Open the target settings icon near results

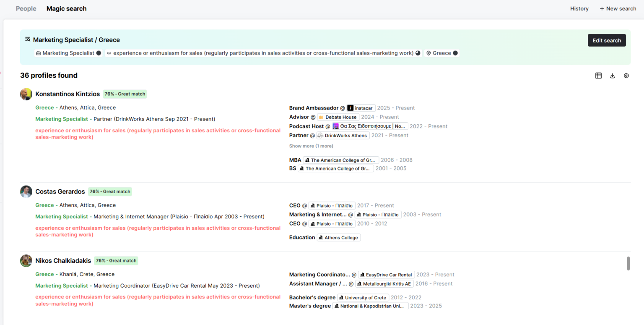pyautogui.click(x=626, y=76)
